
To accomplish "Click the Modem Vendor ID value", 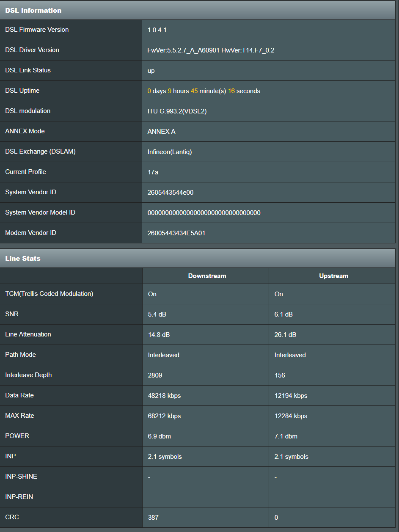I will 176,233.
